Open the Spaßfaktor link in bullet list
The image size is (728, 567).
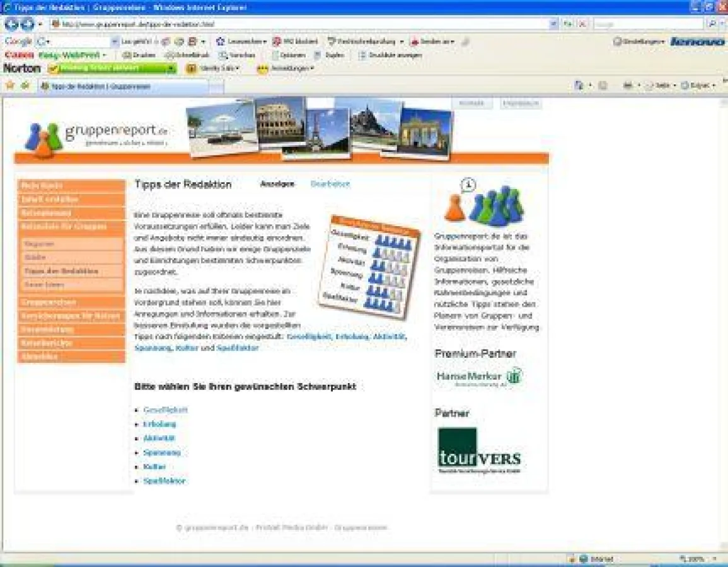[164, 481]
